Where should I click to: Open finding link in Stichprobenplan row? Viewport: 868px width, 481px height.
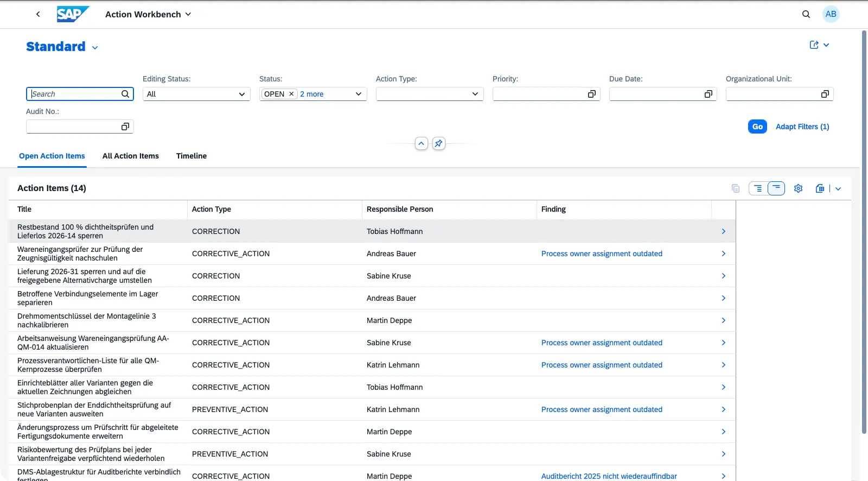tap(602, 409)
